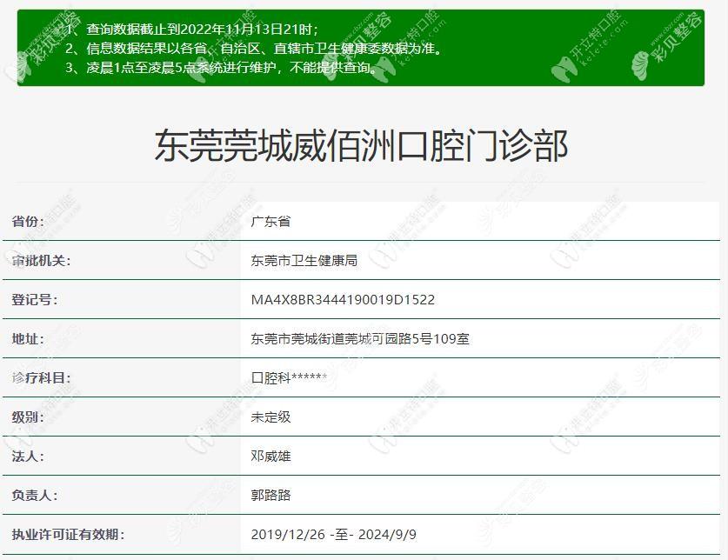Select the 审批机关 label
Viewport: 728px width, 560px height.
41,261
